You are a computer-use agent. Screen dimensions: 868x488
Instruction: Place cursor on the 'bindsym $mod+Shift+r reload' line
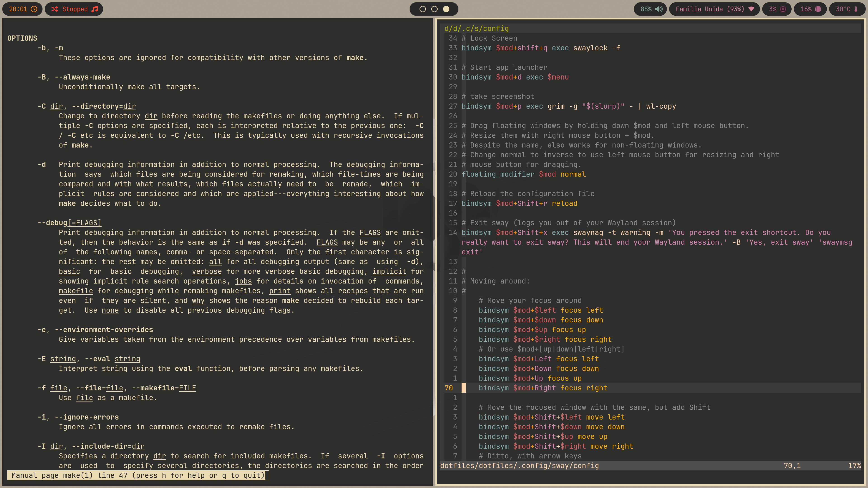(519, 203)
